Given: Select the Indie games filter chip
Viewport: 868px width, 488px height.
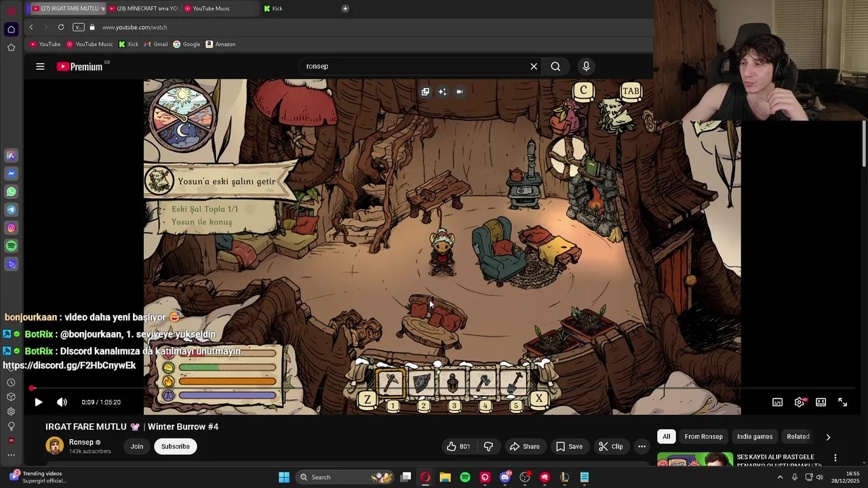Looking at the screenshot, I should pyautogui.click(x=755, y=436).
